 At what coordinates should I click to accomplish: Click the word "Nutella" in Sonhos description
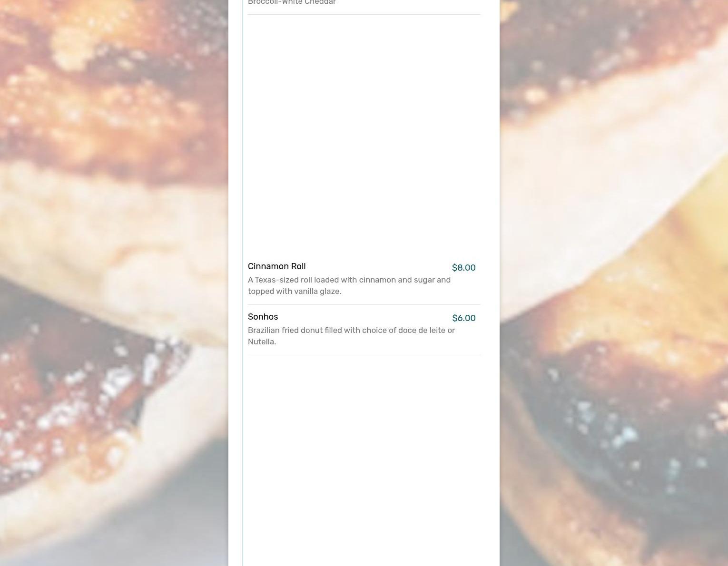[262, 342]
